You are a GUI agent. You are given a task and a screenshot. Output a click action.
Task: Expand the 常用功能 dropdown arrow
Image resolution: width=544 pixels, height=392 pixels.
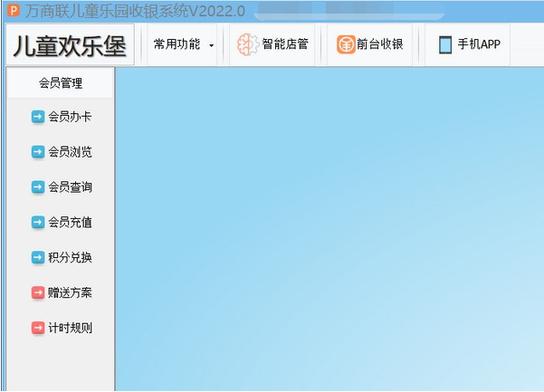click(211, 45)
